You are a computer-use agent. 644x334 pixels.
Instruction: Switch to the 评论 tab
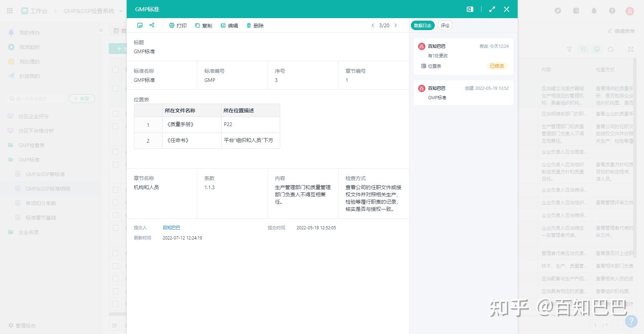pos(445,25)
